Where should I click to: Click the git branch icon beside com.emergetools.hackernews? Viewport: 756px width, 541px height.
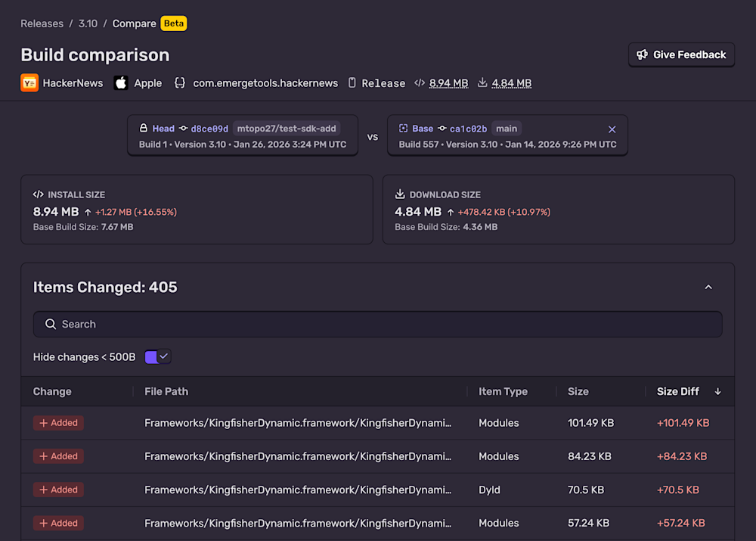(179, 83)
